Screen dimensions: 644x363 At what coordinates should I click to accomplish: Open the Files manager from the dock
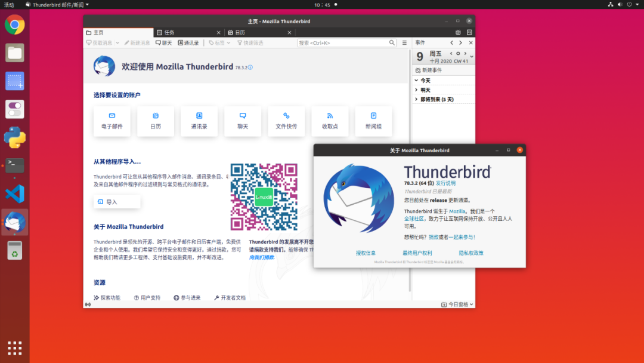tap(15, 53)
